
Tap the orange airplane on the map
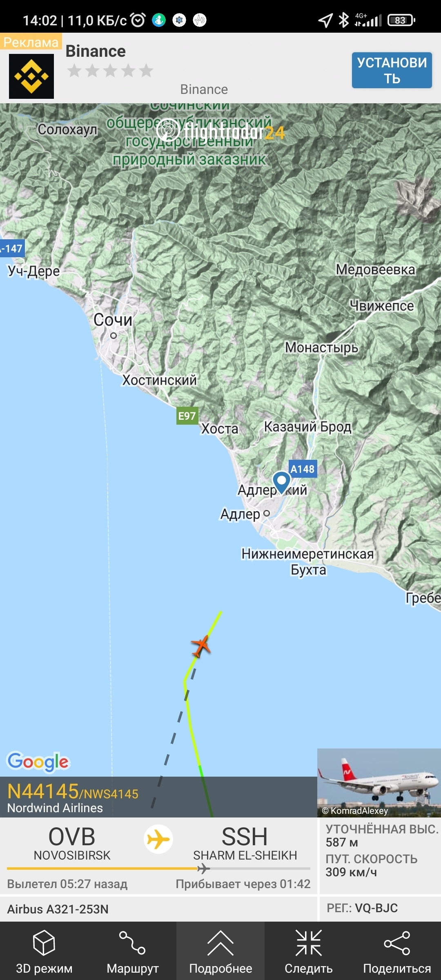[201, 646]
